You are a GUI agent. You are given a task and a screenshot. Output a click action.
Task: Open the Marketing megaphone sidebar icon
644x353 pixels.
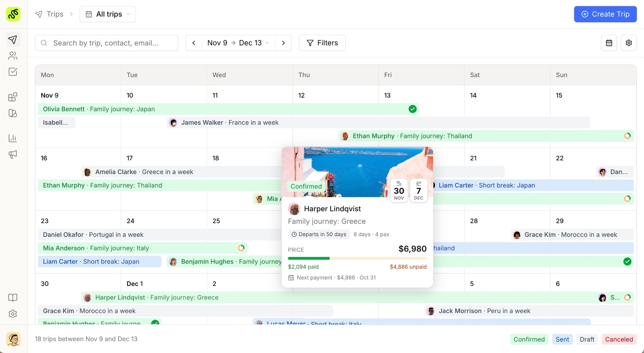(x=13, y=154)
